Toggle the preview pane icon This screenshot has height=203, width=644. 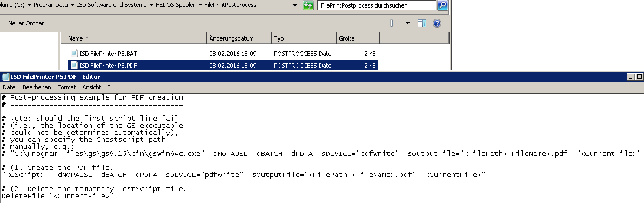point(422,23)
